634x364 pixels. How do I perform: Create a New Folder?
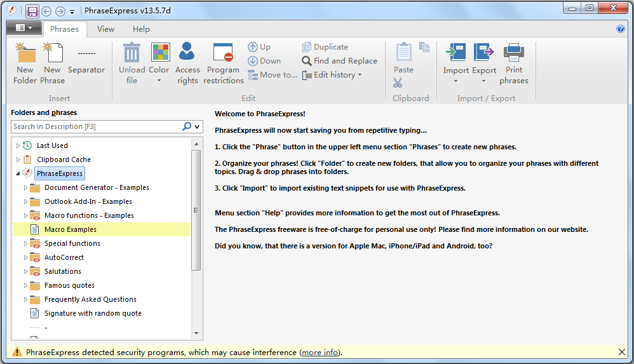(x=25, y=64)
